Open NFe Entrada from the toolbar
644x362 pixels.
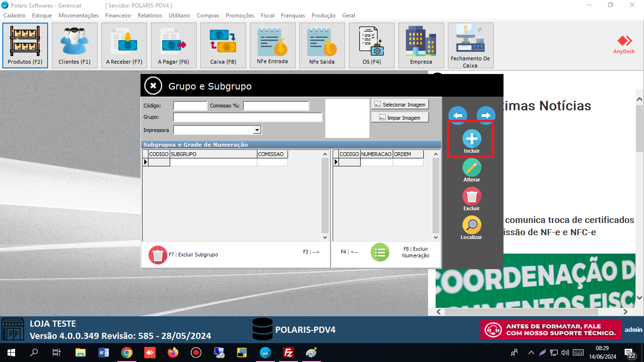(x=272, y=45)
